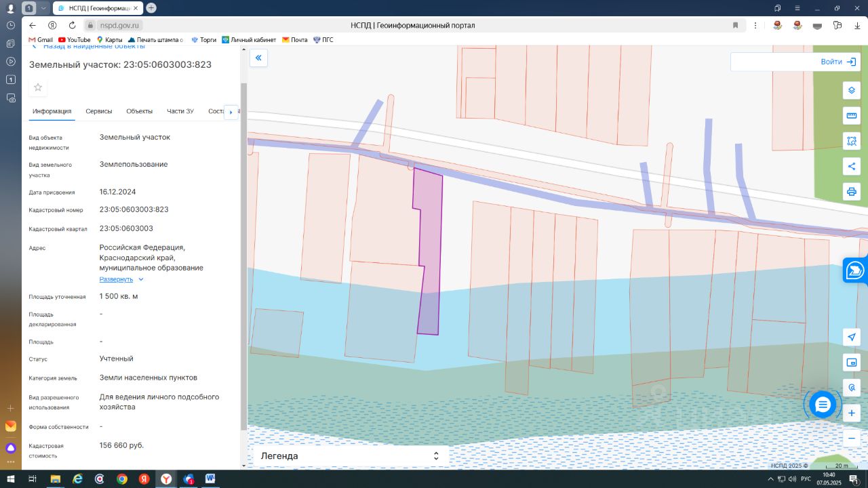The height and width of the screenshot is (488, 868).
Task: Open the Alice assistant in browser sidebar
Action: [x=10, y=448]
